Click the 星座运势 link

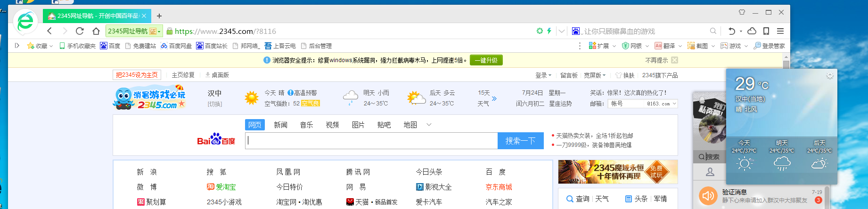pos(560,104)
